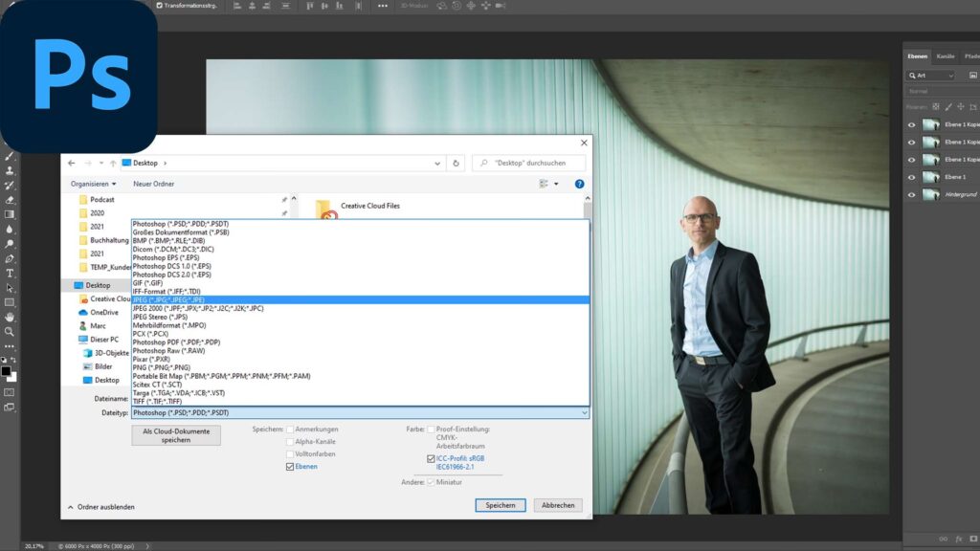Select the Type tool in the toolbar
Screen dimensions: 980x551
tap(10, 273)
